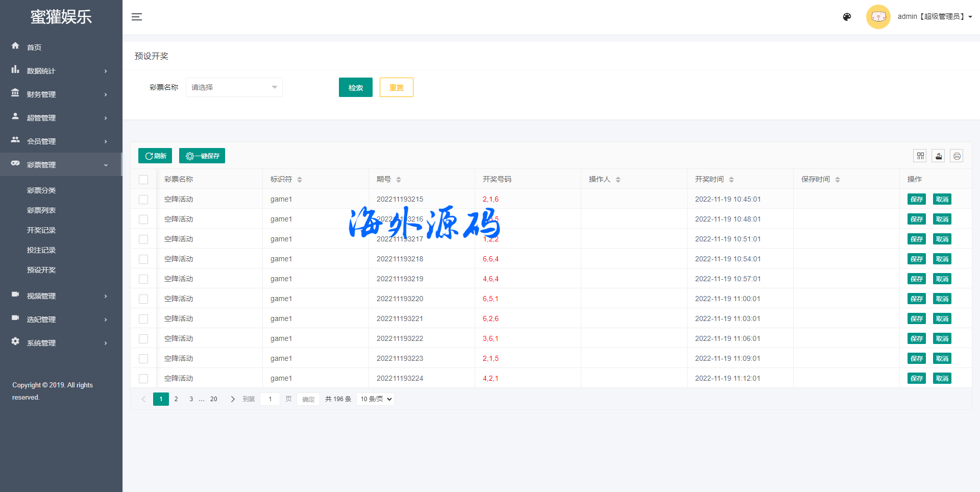Check the row for period 202211193220

(x=143, y=299)
